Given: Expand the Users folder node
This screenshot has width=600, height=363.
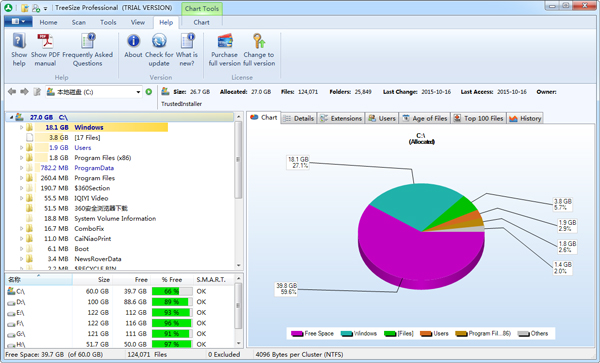Looking at the screenshot, I should (21, 148).
